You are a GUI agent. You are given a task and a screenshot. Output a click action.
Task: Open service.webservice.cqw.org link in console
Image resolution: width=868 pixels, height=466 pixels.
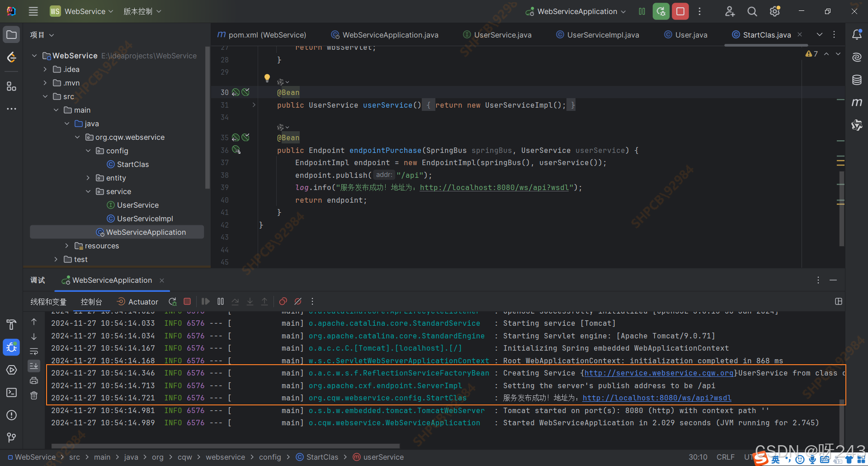(659, 373)
